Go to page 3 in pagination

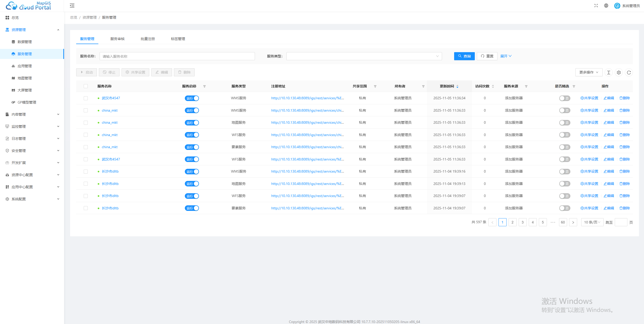tap(522, 222)
